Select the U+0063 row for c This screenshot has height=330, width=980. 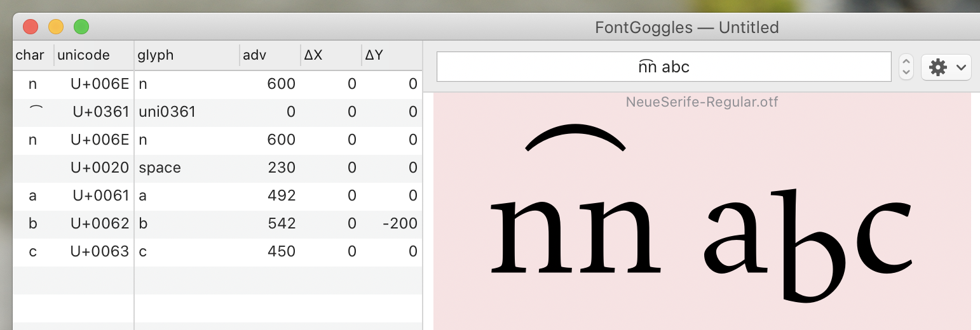click(x=216, y=252)
